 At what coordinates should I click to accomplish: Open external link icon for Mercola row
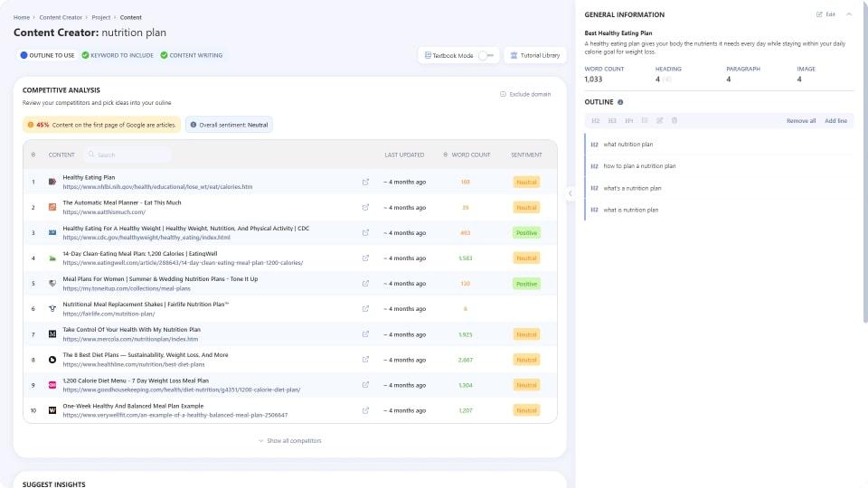pos(365,334)
